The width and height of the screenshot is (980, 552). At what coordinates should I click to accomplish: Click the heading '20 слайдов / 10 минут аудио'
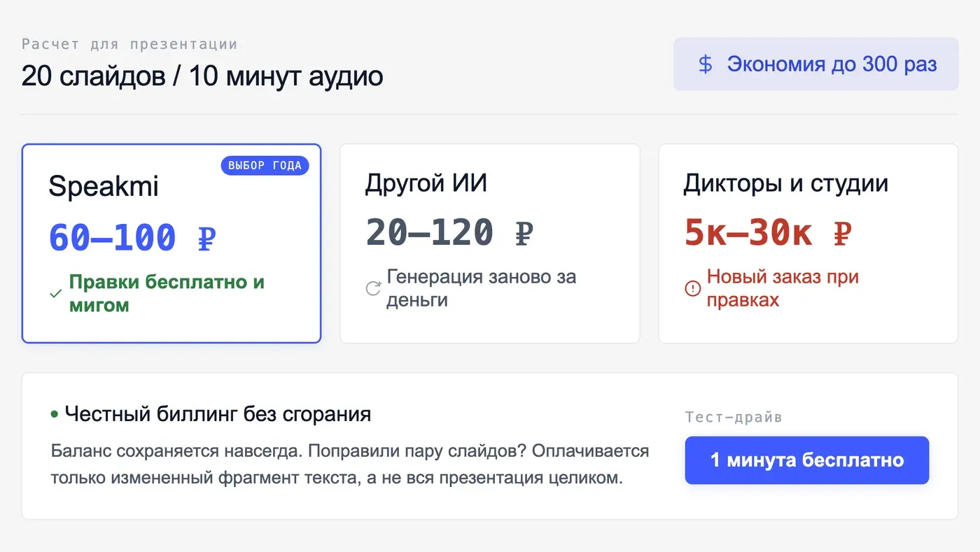[x=202, y=76]
